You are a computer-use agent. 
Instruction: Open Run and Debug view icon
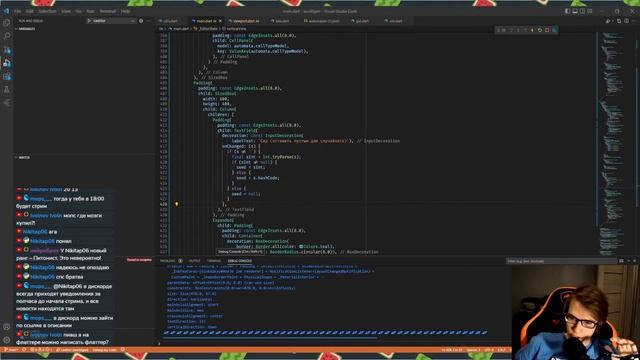point(7,62)
